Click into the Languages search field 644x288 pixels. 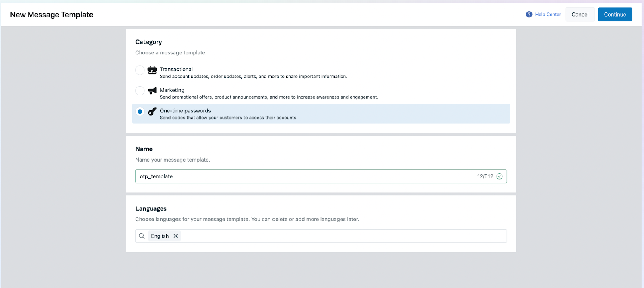tap(321, 236)
